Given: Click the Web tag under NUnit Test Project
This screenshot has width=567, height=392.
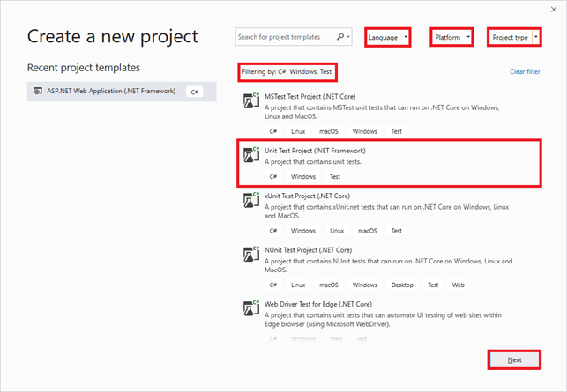Looking at the screenshot, I should pos(459,285).
